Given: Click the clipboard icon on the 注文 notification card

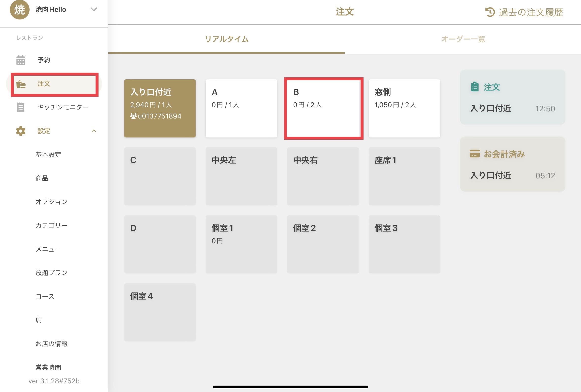Looking at the screenshot, I should [x=475, y=87].
